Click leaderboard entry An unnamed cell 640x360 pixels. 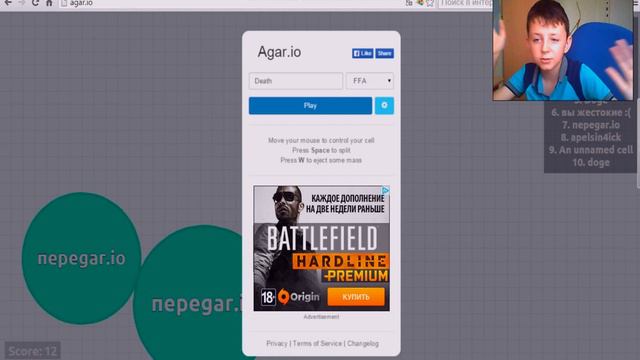[x=591, y=150]
